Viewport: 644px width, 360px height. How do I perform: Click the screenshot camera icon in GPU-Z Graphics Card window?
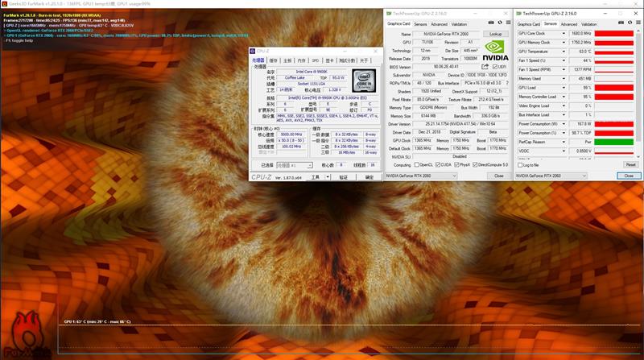coord(491,23)
